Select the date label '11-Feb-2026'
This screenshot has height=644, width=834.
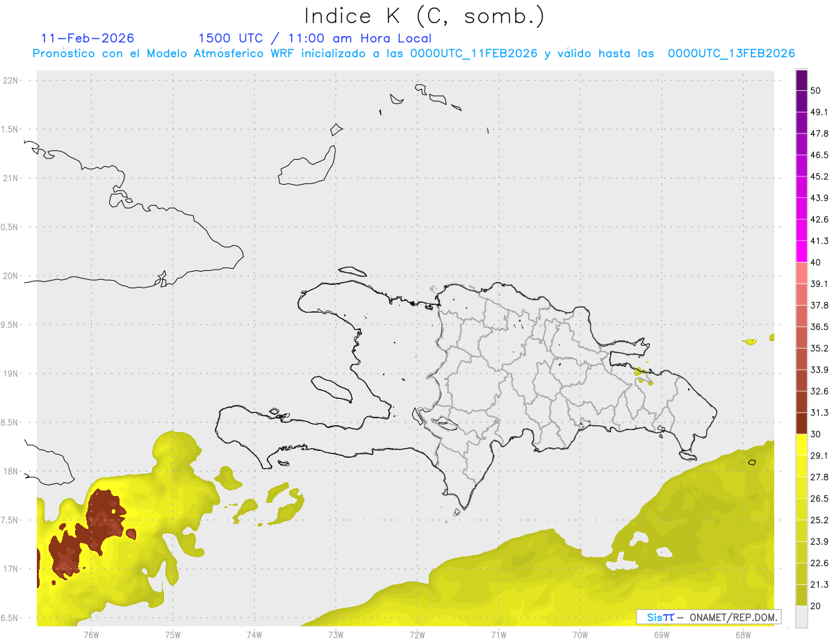88,38
